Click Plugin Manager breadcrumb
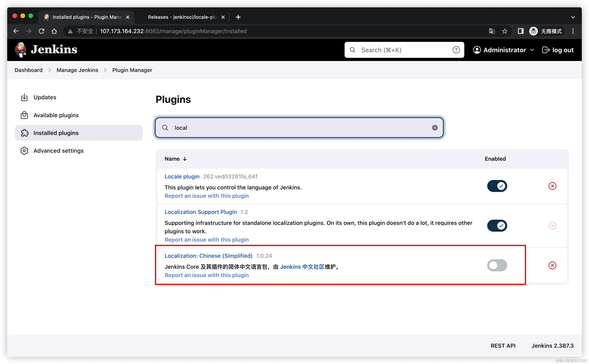Screen dimensions: 589x364 tap(132, 70)
